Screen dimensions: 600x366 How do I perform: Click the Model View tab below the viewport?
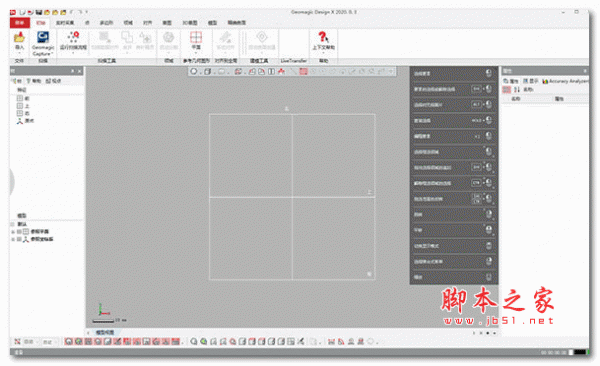pyautogui.click(x=105, y=333)
